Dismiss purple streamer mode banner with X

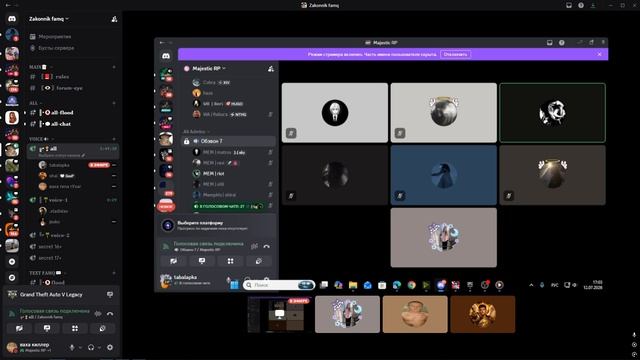(x=599, y=54)
